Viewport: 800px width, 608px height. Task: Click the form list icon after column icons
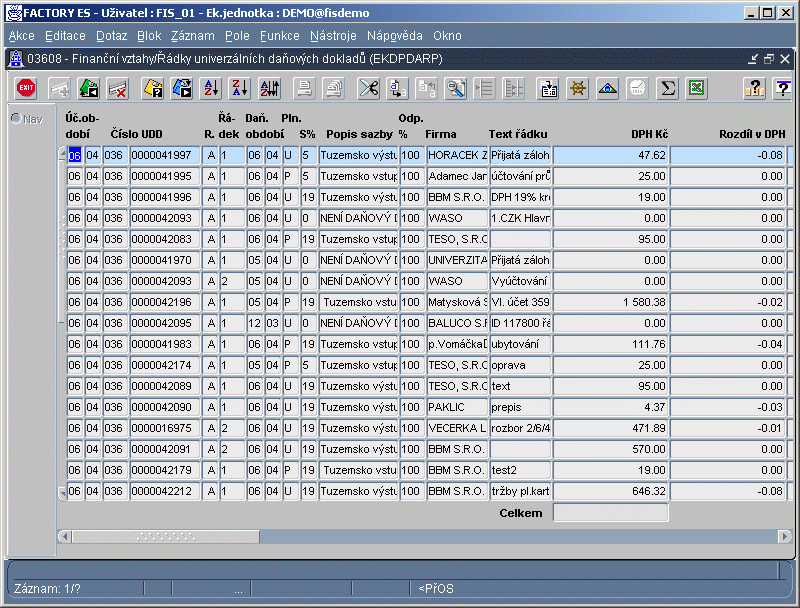pos(548,88)
